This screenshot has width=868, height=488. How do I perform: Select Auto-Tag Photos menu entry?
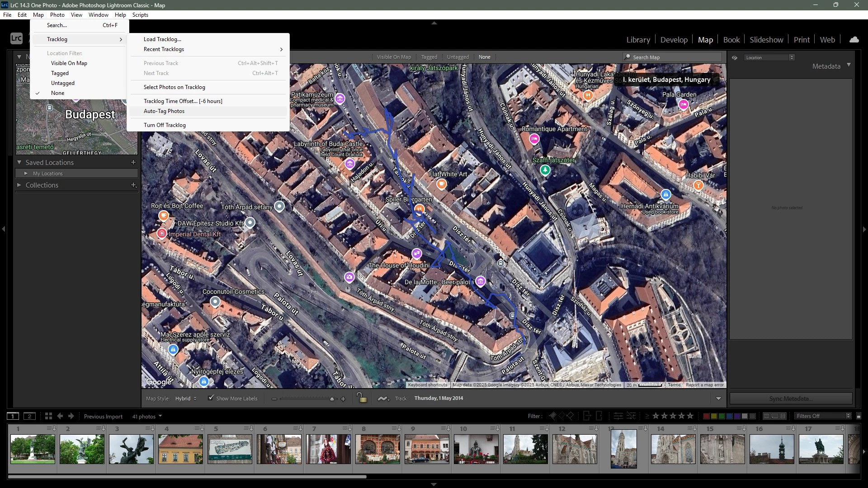pos(164,111)
